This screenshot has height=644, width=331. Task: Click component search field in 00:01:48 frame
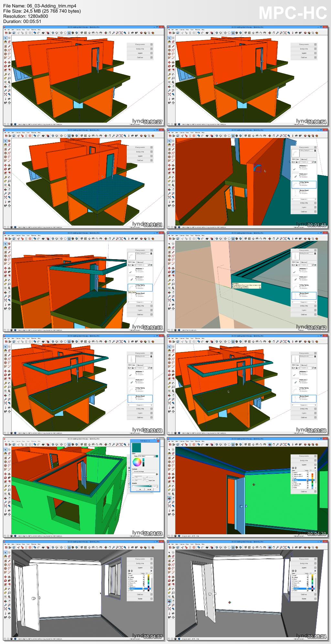[x=306, y=162]
